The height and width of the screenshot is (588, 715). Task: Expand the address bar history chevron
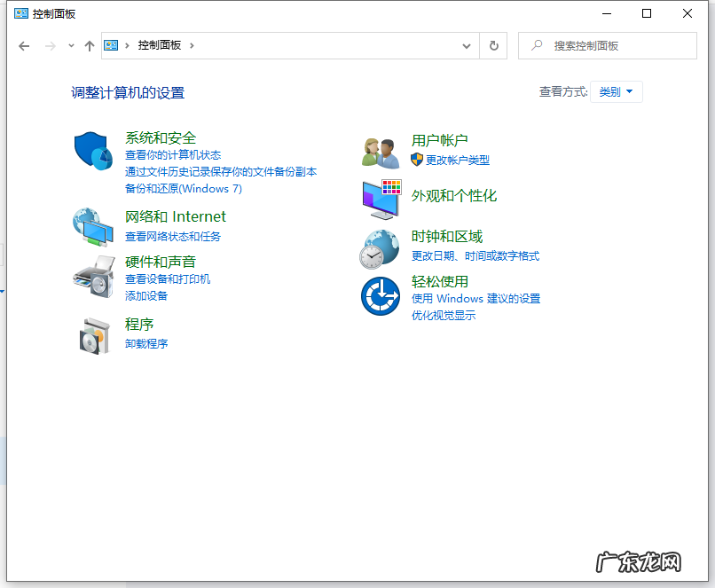click(x=467, y=45)
